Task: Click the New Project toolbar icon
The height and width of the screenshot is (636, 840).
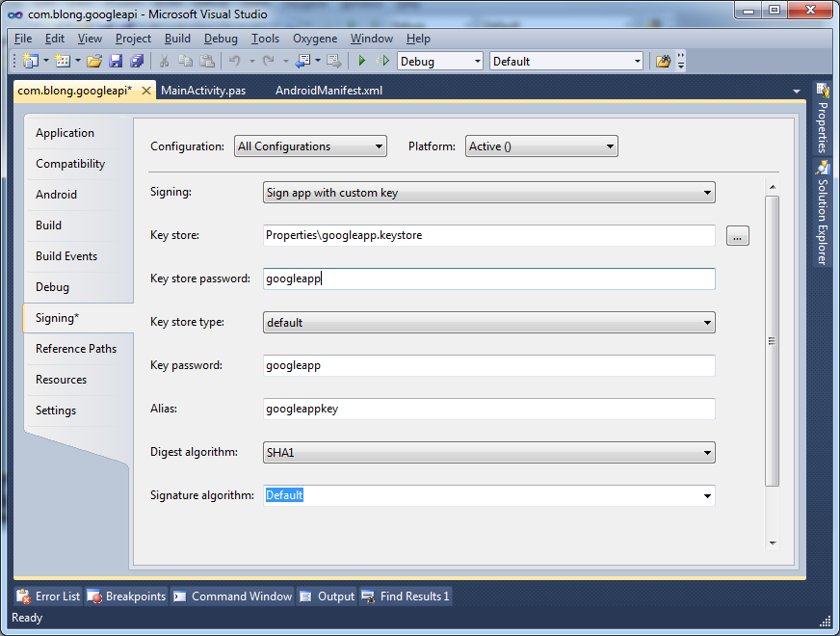Action: (30, 62)
